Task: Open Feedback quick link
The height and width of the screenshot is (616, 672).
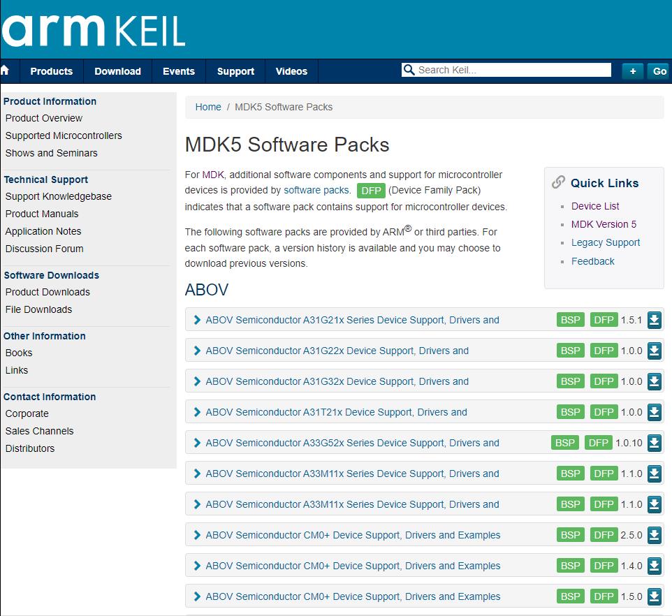Action: pos(592,261)
